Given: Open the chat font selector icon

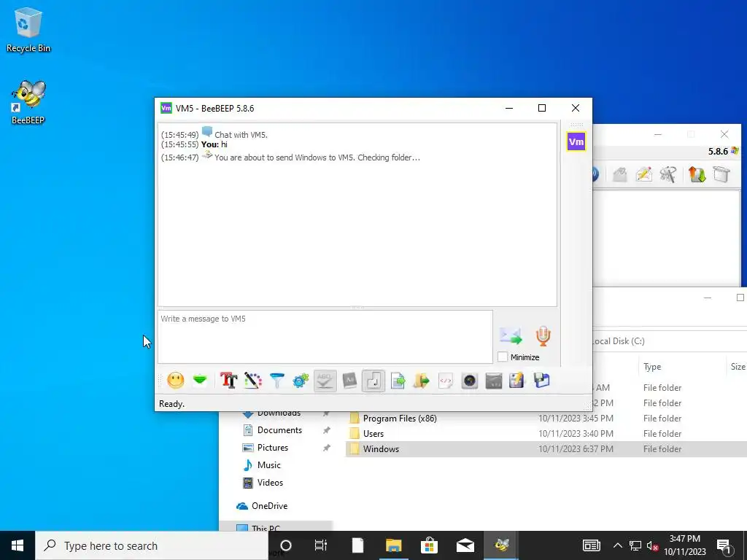Looking at the screenshot, I should [x=228, y=381].
